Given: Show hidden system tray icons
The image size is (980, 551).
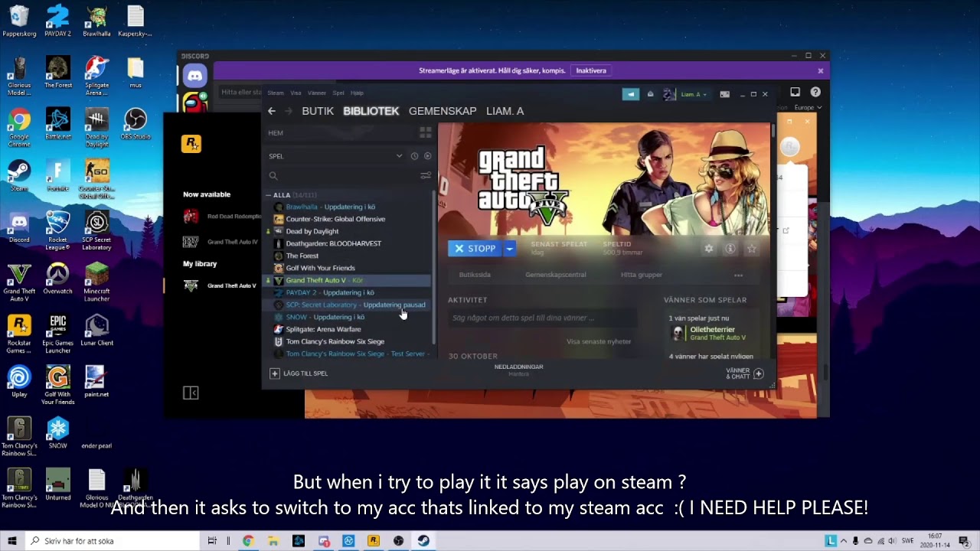Looking at the screenshot, I should (x=842, y=541).
